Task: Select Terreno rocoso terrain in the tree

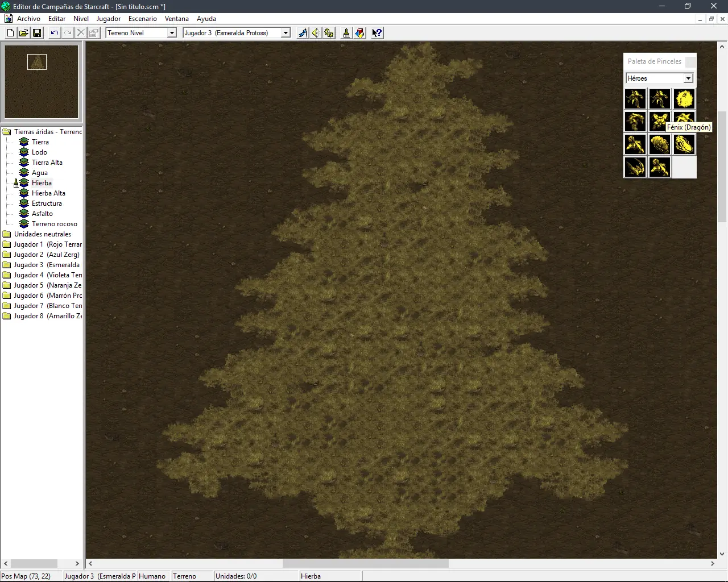Action: pyautogui.click(x=55, y=224)
